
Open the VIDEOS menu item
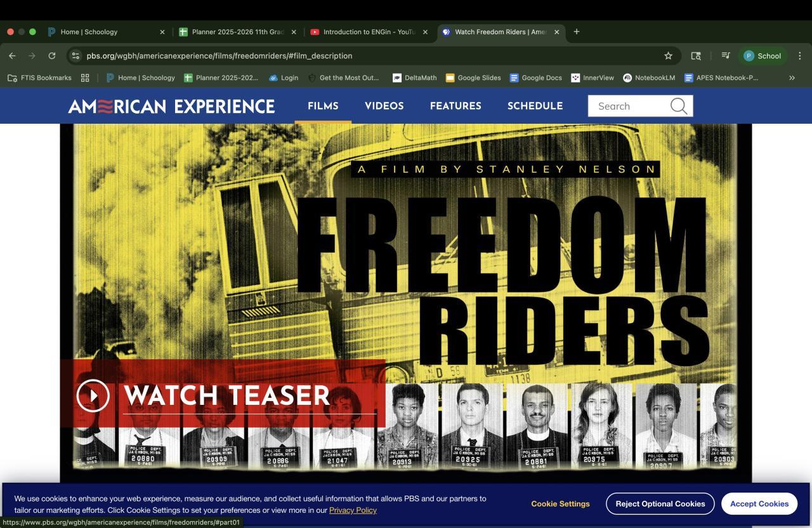pos(384,106)
